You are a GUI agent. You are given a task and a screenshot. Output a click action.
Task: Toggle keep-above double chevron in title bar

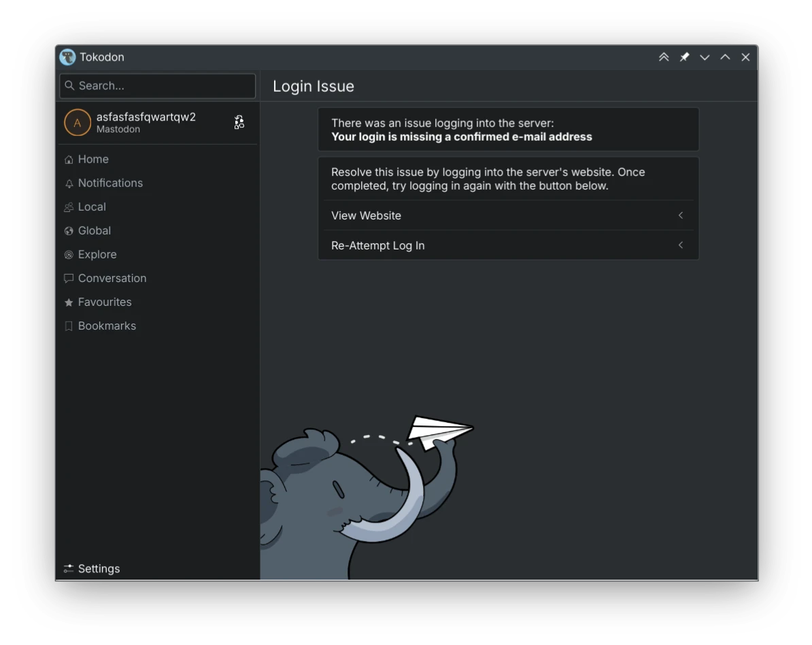pyautogui.click(x=663, y=57)
